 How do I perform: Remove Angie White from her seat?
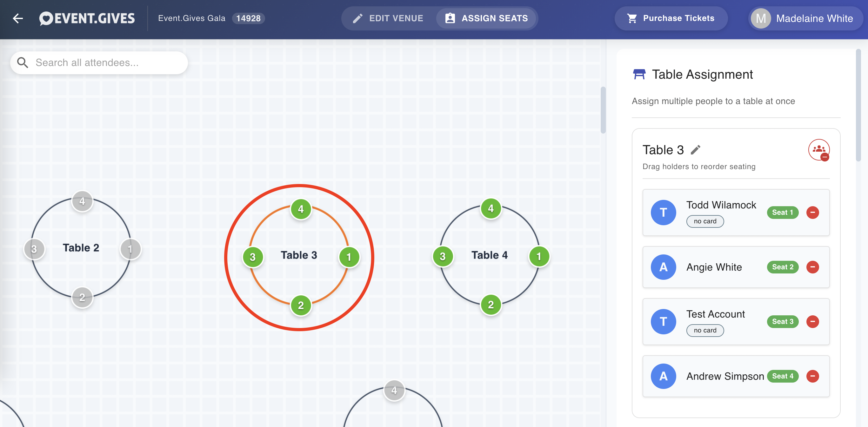[x=812, y=267]
